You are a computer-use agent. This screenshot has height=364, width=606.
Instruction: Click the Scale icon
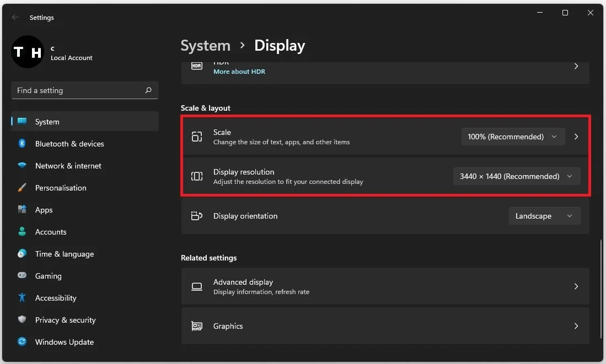pyautogui.click(x=197, y=137)
